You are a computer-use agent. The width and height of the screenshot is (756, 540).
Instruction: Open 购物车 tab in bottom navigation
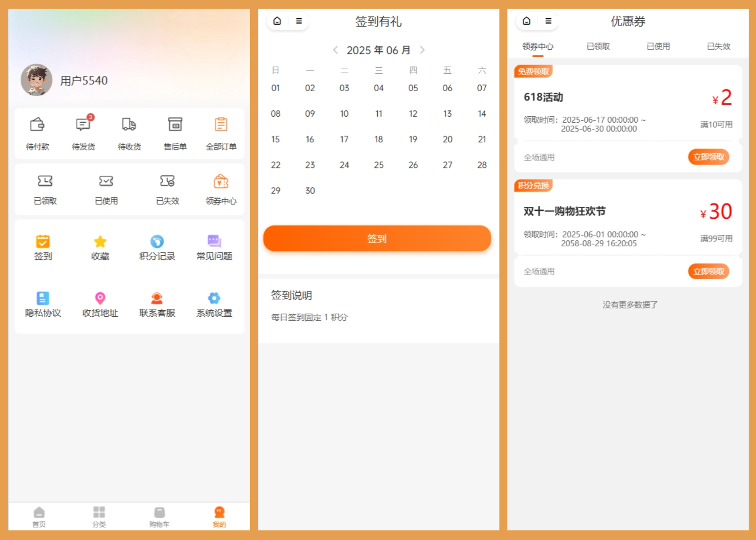[x=159, y=517]
